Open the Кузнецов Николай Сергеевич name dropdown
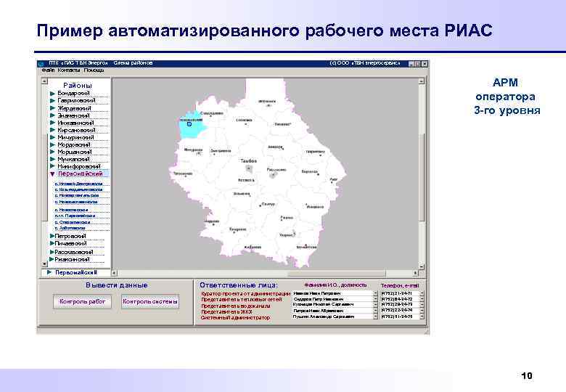The image size is (566, 392). point(375,305)
